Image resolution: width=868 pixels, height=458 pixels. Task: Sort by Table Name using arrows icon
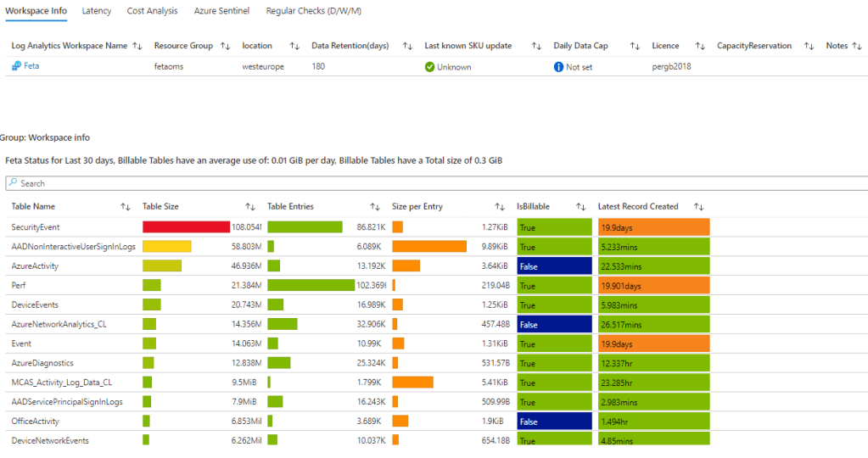(x=126, y=207)
